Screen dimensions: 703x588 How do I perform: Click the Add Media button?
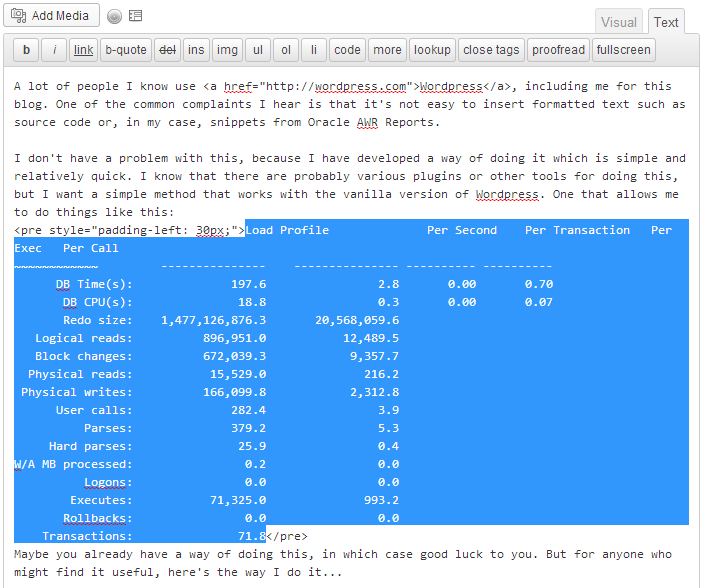pos(50,16)
